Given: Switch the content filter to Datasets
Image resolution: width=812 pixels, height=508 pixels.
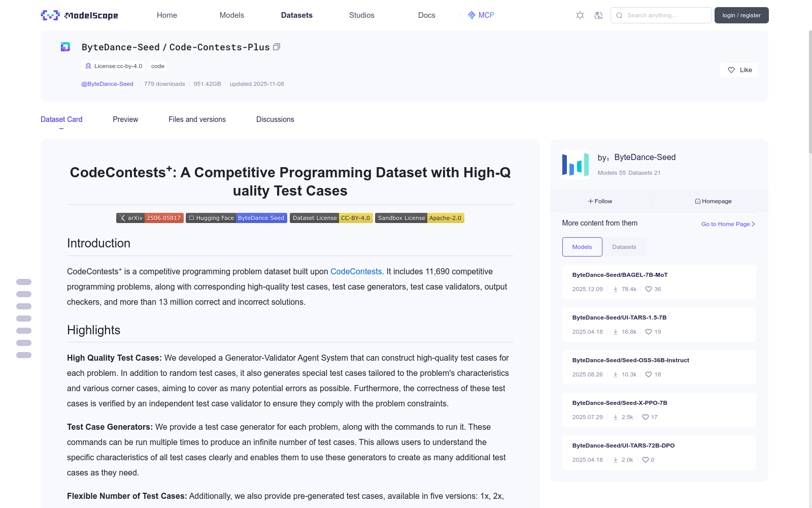Looking at the screenshot, I should click(x=624, y=246).
